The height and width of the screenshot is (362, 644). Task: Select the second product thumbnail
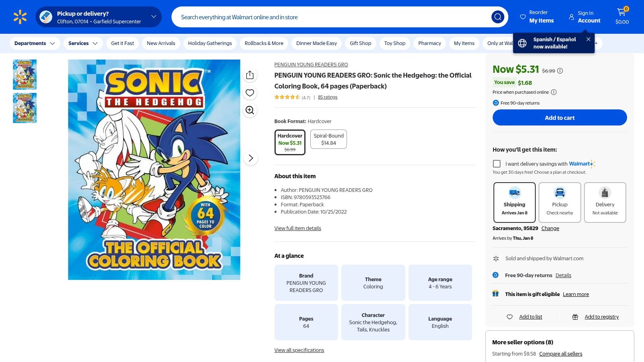click(x=25, y=108)
